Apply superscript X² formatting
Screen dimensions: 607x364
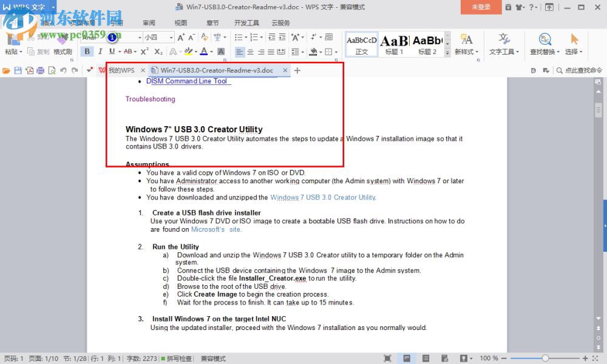click(144, 52)
